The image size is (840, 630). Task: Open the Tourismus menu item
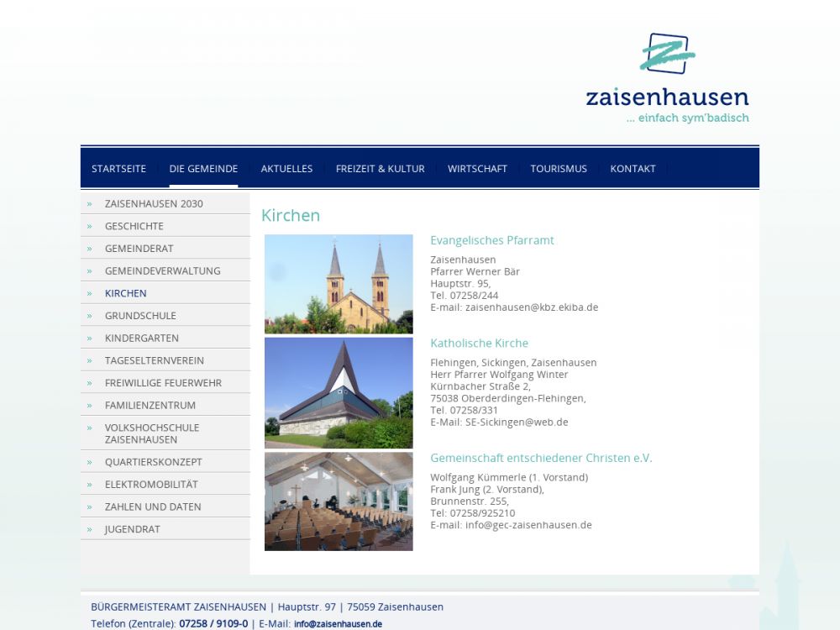559,169
